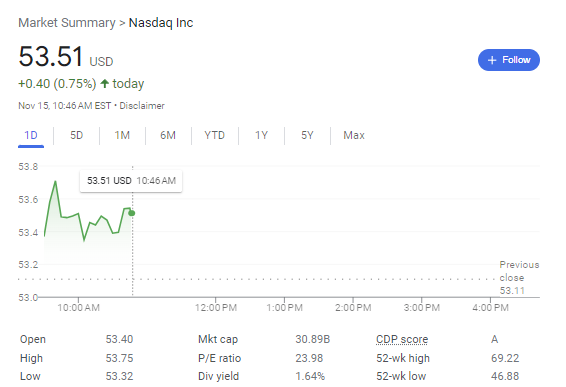566x387 pixels.
Task: Click the 12:00 PM axis marker
Action: [x=216, y=308]
